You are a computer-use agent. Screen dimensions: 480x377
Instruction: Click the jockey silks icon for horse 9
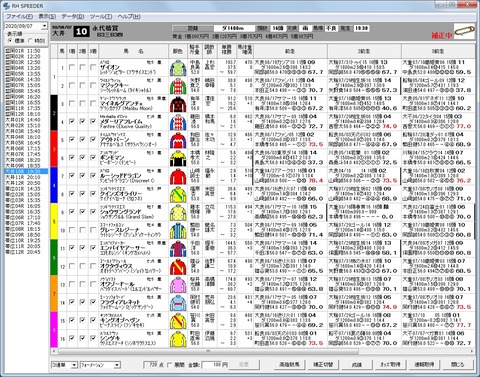(x=178, y=212)
